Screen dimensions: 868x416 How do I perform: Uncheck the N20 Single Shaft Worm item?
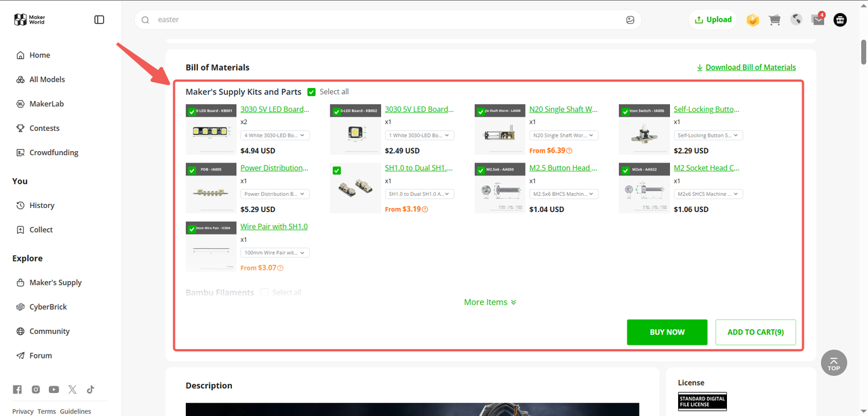(x=481, y=112)
